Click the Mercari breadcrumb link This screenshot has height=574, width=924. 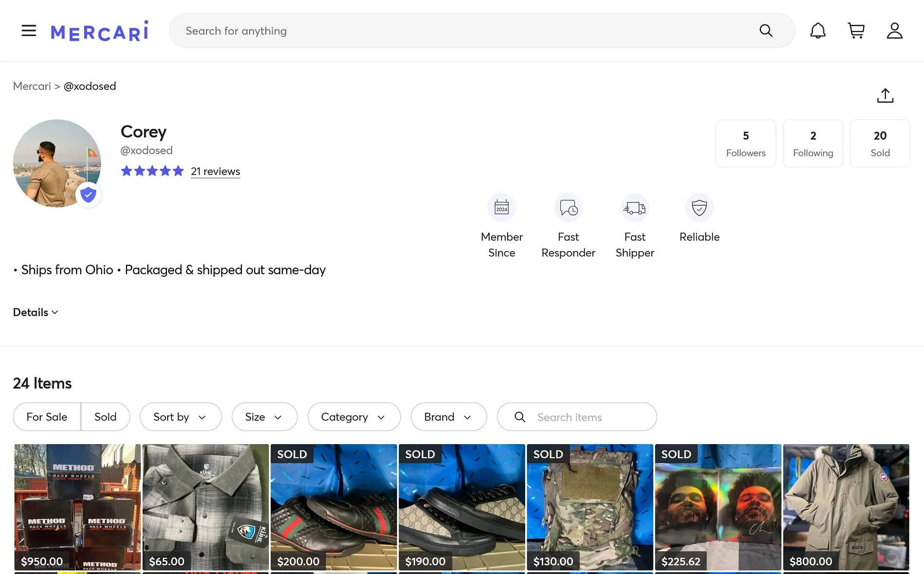(32, 86)
